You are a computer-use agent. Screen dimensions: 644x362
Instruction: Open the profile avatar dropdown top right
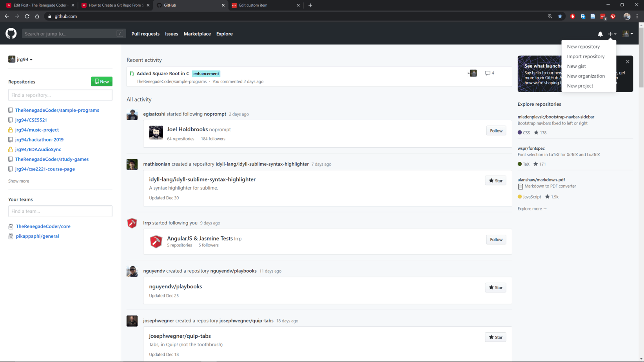627,34
